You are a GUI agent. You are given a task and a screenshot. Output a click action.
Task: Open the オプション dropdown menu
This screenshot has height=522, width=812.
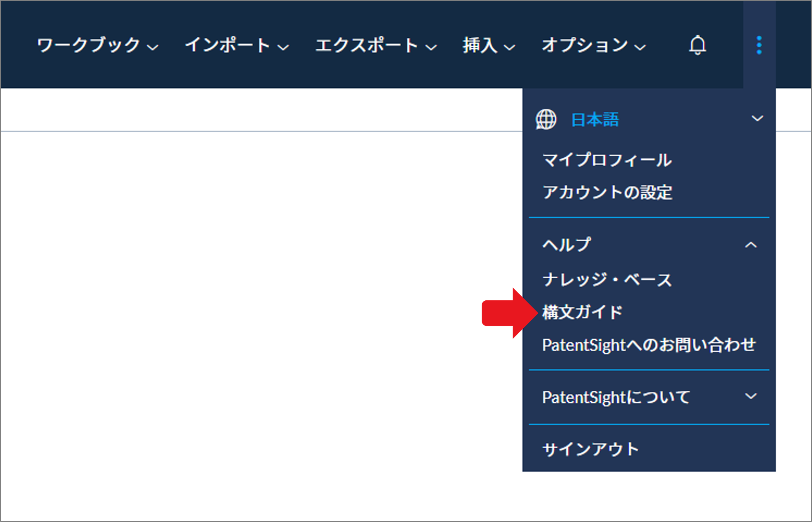[x=593, y=45]
